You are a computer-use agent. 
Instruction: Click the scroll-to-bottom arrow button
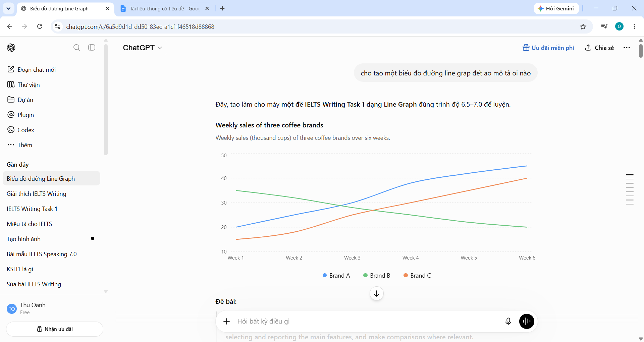(x=377, y=294)
